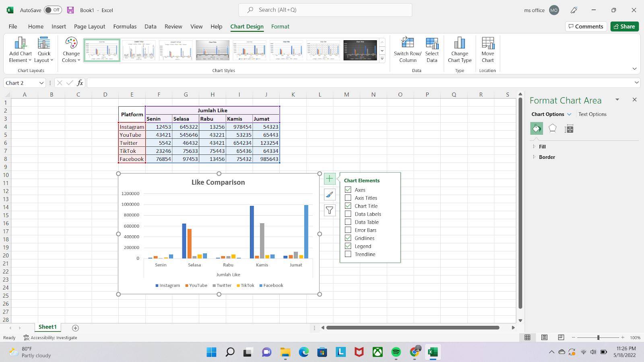Click the Comments button
Image resolution: width=644 pixels, height=362 pixels.
click(x=586, y=27)
